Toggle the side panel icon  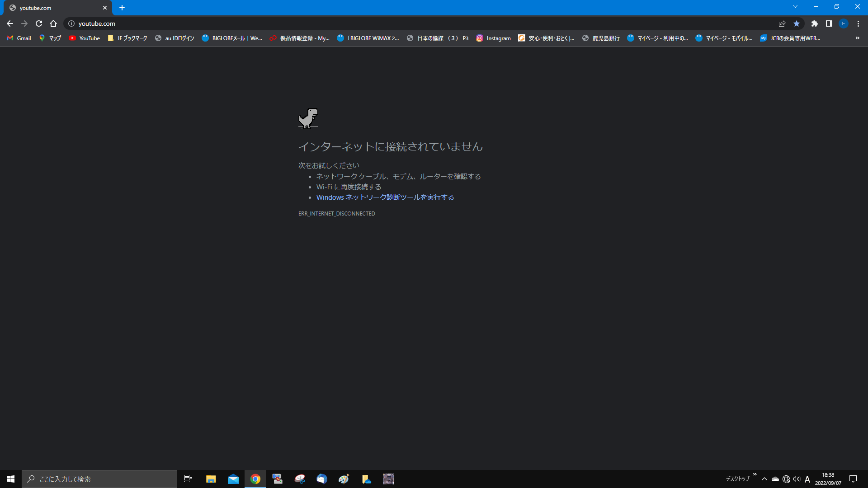(x=829, y=23)
